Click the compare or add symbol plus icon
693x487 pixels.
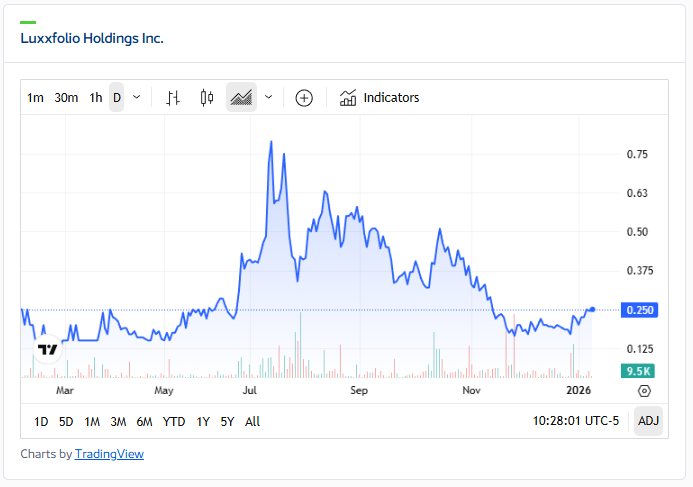[304, 98]
